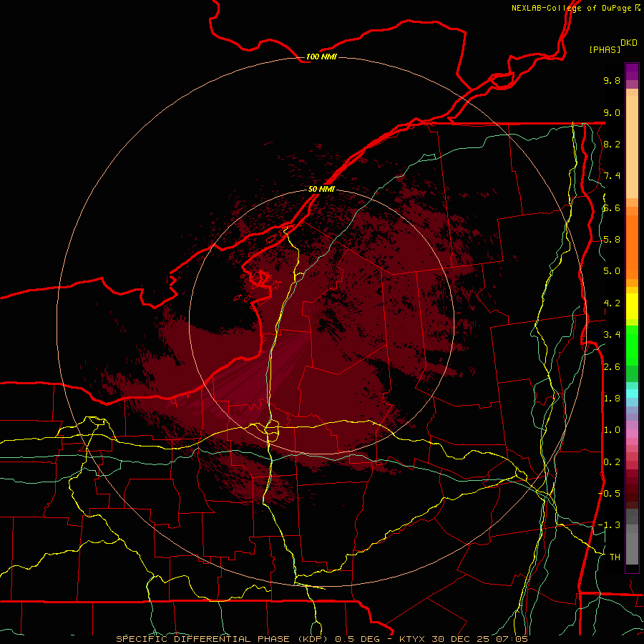The width and height of the screenshot is (644, 644).
Task: Click the DKD label above the color bar
Action: (628, 42)
